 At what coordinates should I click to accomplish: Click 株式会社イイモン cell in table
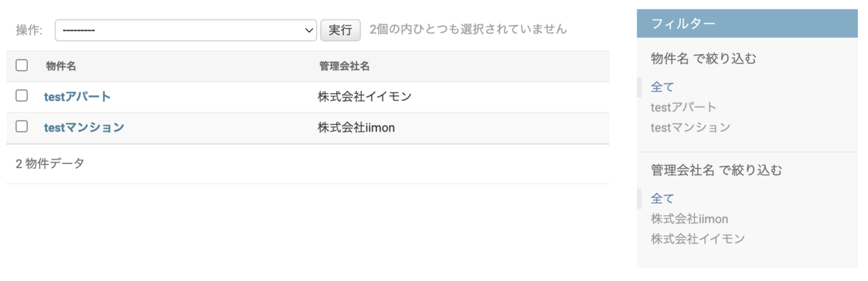(x=365, y=96)
